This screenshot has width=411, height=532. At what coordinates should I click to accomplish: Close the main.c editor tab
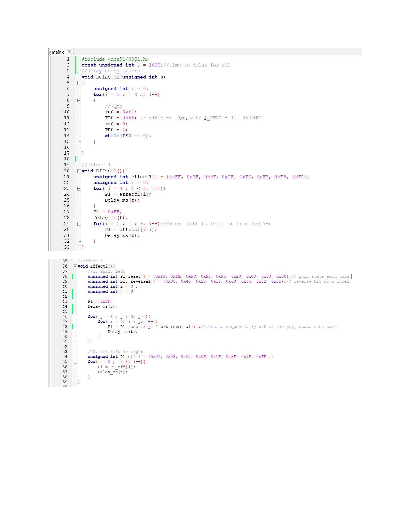pyautogui.click(x=69, y=52)
